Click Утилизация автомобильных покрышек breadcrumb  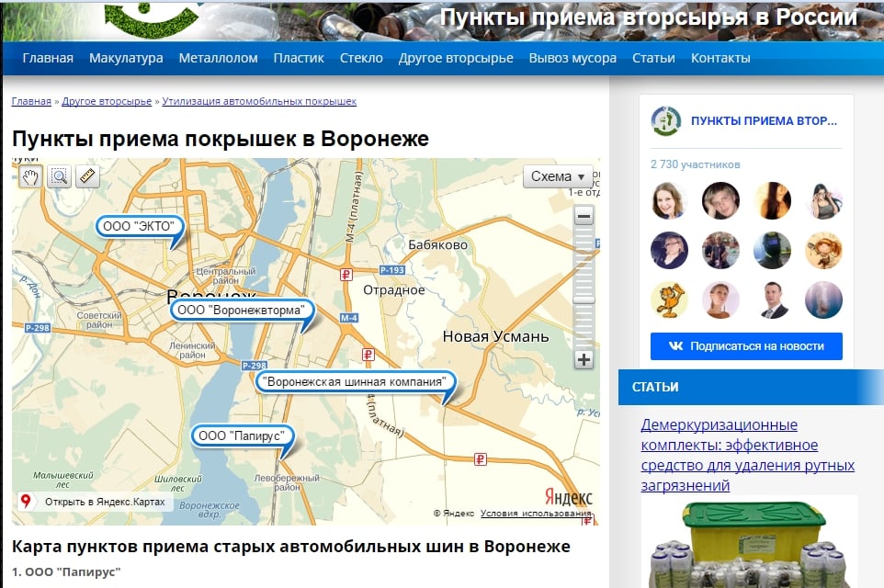click(x=259, y=101)
